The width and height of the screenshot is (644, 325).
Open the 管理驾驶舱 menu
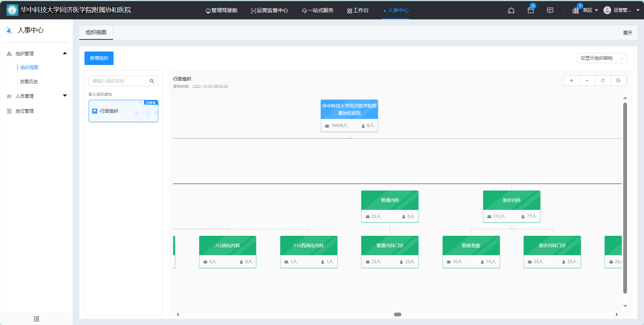222,10
